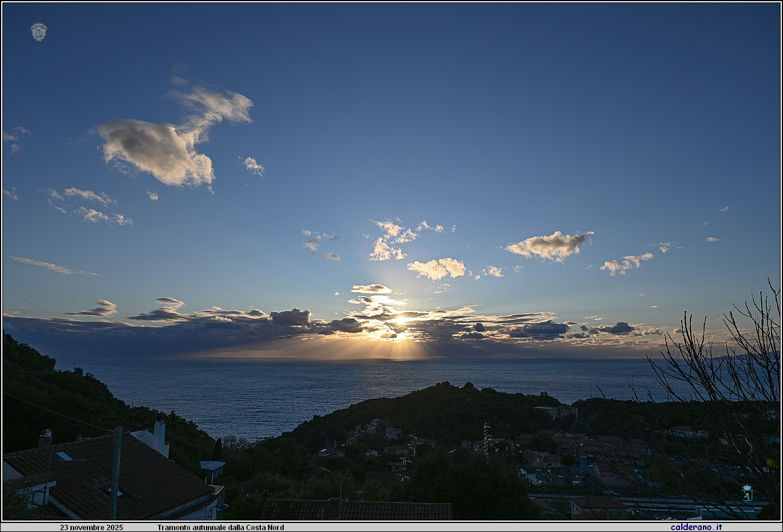Image resolution: width=783 pixels, height=532 pixels.
Task: Click the skylight on the left tiled roof
Action: click(x=64, y=456)
